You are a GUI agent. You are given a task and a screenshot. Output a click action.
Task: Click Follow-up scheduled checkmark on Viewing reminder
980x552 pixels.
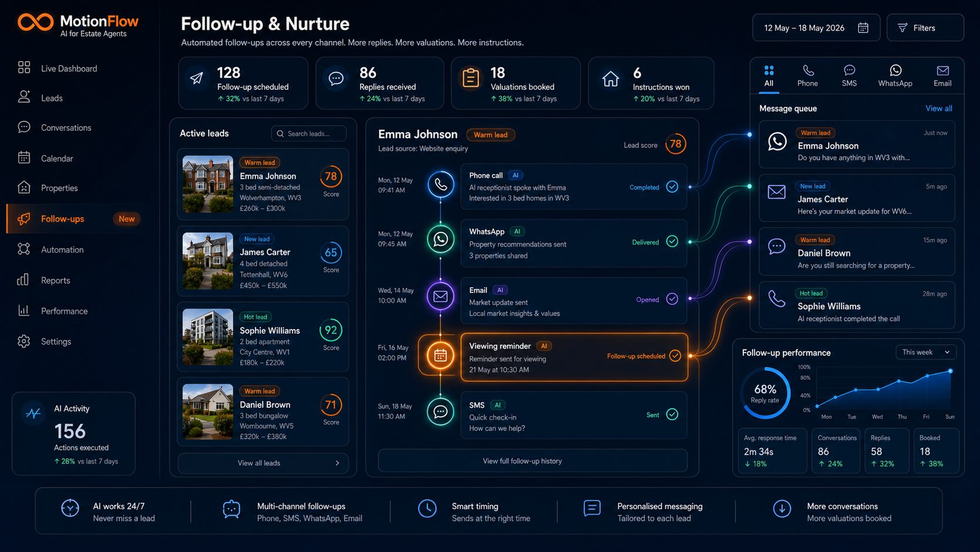click(x=675, y=355)
